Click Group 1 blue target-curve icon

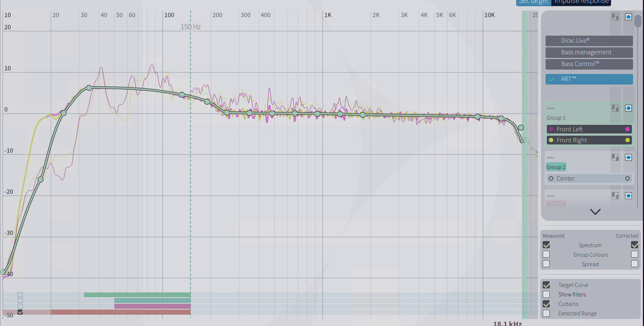[x=628, y=108]
